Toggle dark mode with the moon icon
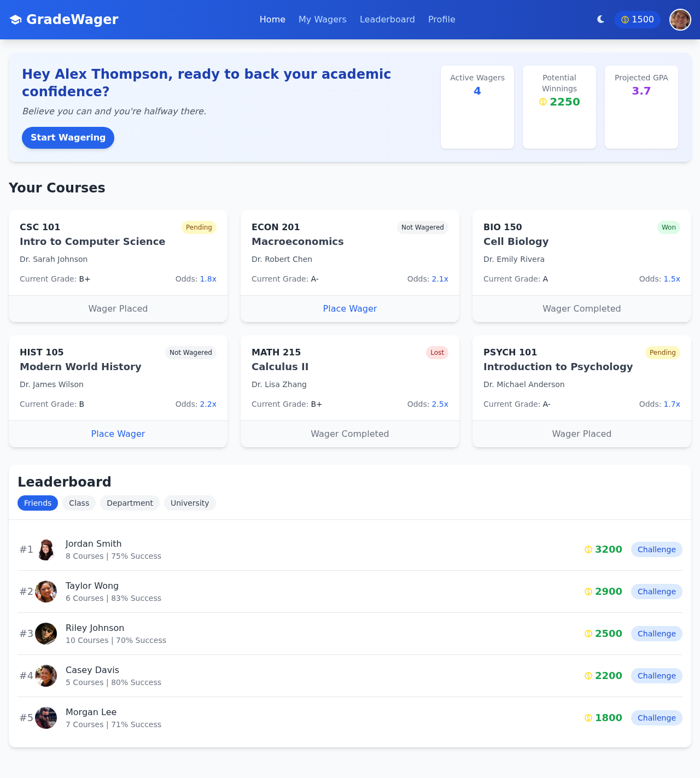This screenshot has height=778, width=700. [600, 19]
